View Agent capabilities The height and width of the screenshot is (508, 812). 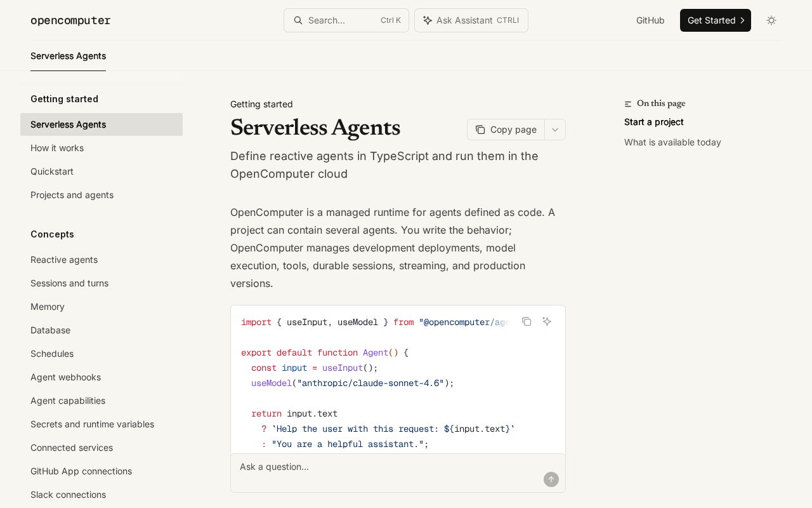click(x=101, y=401)
